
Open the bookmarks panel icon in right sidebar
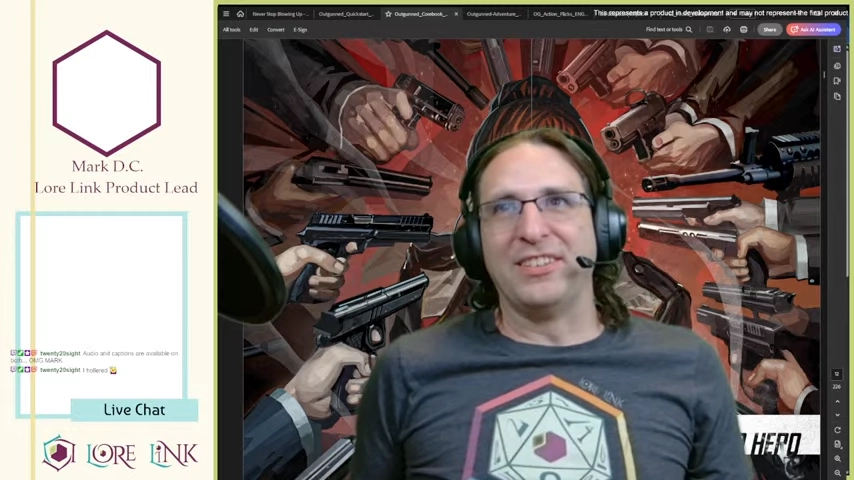(837, 81)
